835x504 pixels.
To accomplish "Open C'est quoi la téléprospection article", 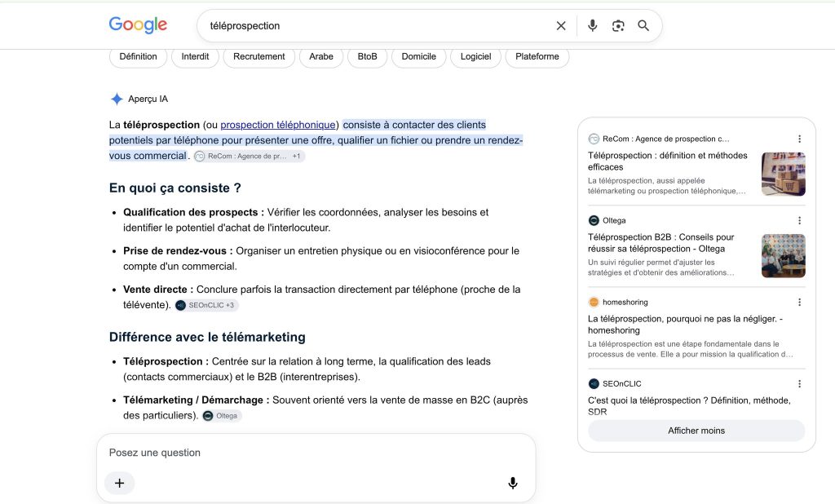I will click(689, 405).
